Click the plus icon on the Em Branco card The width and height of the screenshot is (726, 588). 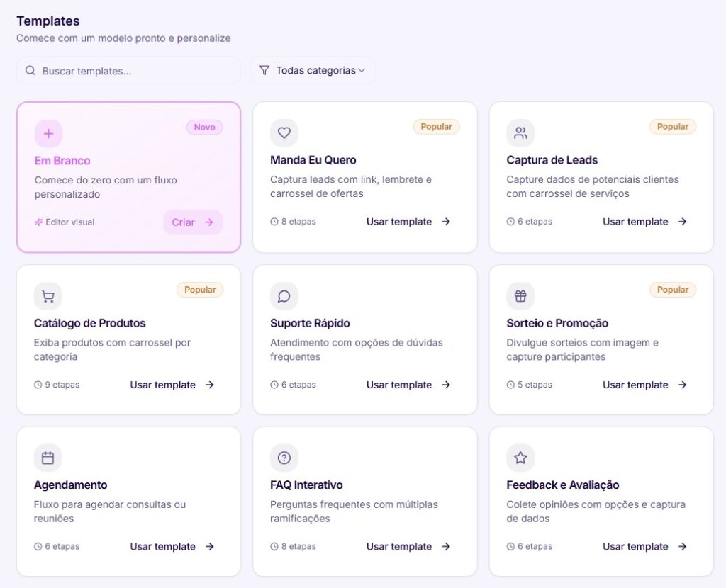point(48,133)
